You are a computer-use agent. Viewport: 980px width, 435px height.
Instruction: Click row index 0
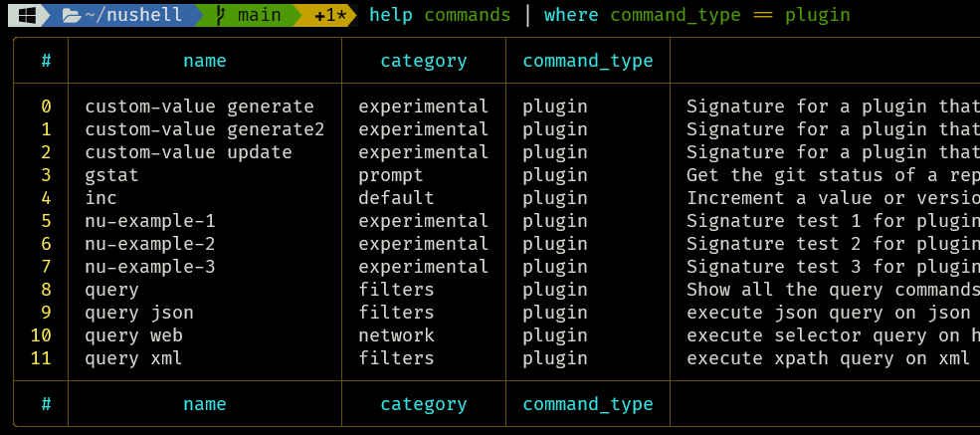tap(46, 107)
